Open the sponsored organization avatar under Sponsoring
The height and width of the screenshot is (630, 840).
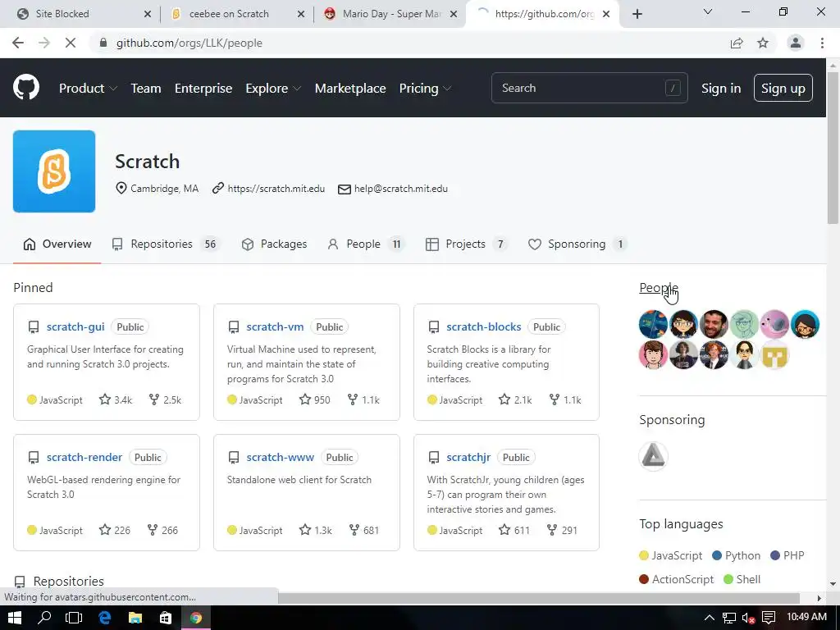point(653,456)
